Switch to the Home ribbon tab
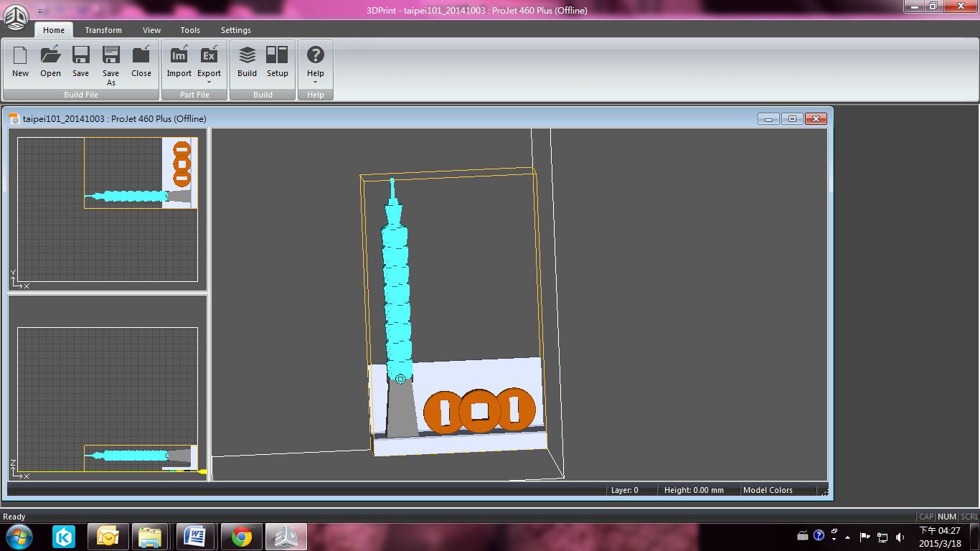 coord(54,30)
